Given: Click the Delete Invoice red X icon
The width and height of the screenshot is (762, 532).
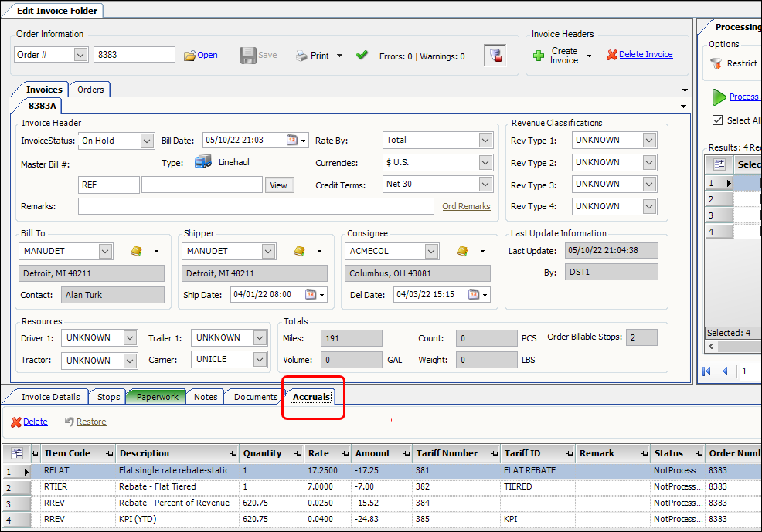Looking at the screenshot, I should tap(612, 55).
